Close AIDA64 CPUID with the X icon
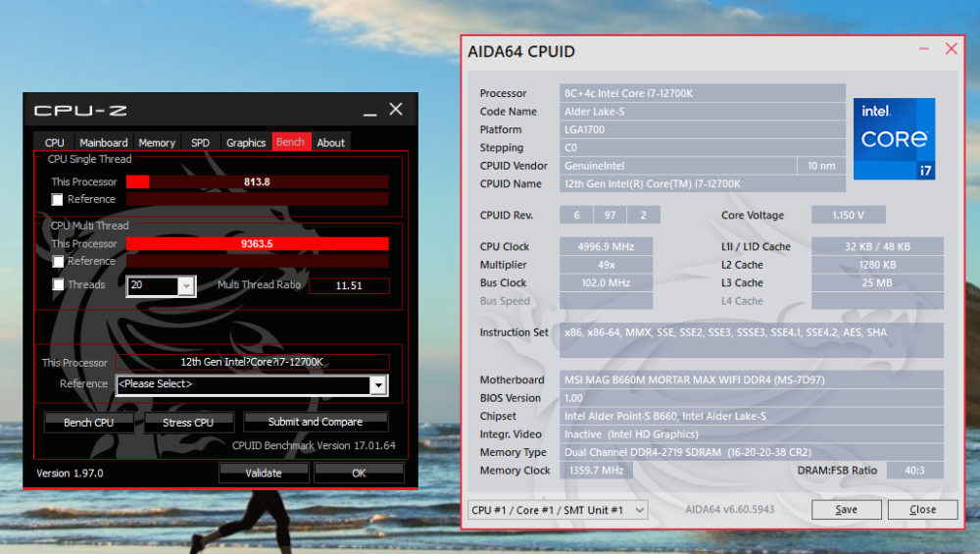The image size is (980, 554). point(952,49)
